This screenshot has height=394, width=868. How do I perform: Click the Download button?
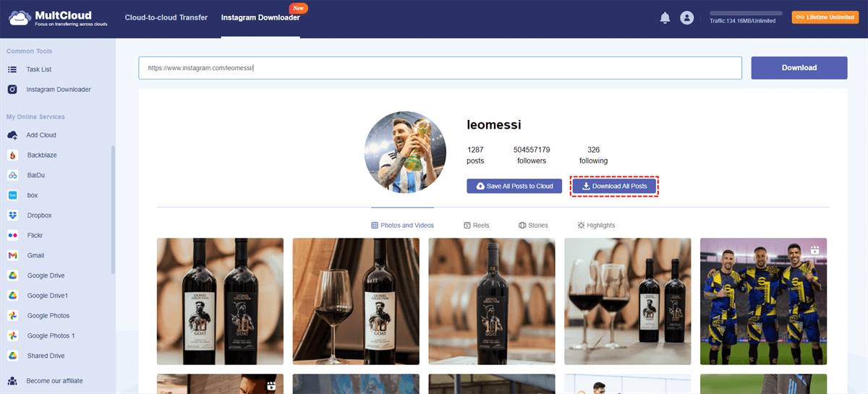click(799, 68)
